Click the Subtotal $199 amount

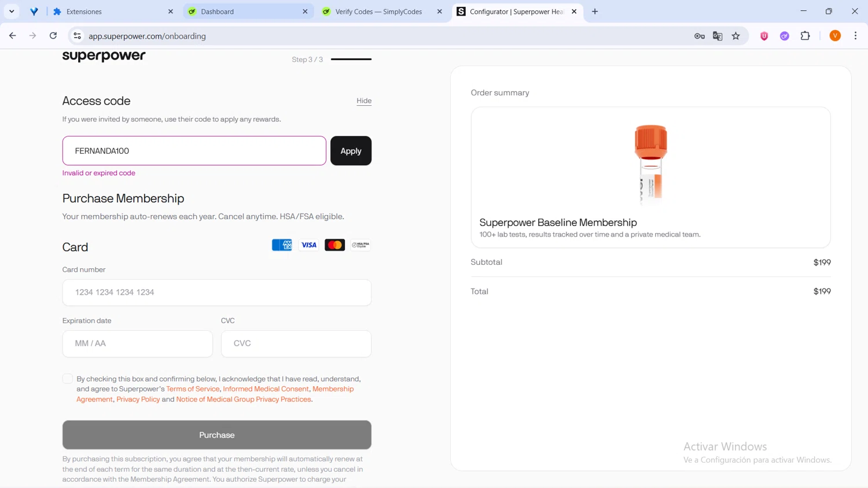[x=822, y=263]
